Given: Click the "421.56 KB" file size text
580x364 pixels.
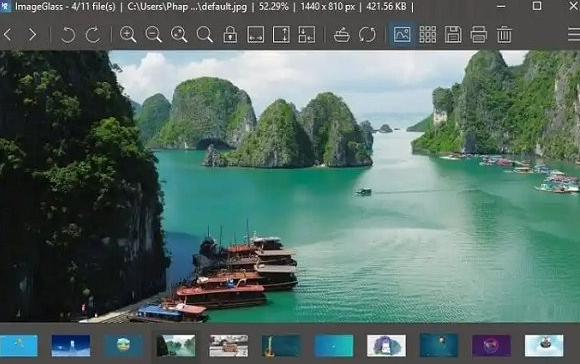Looking at the screenshot, I should point(386,7).
